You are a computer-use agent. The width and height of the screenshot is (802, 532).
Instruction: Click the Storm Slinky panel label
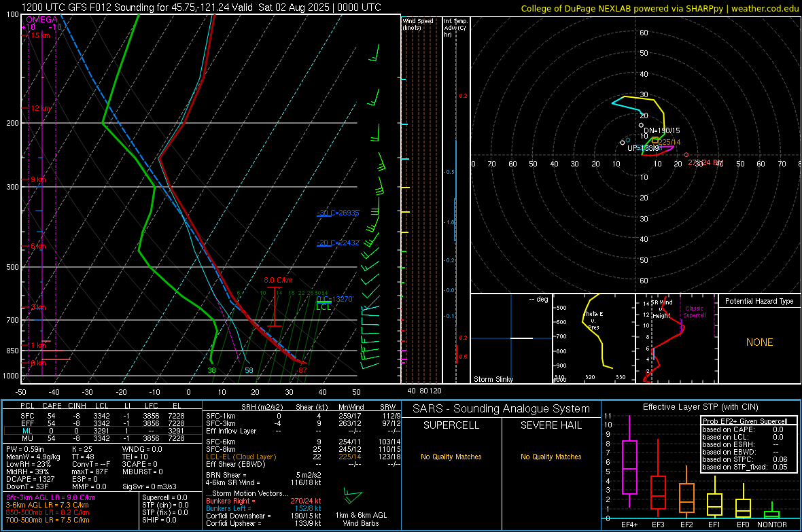click(493, 379)
